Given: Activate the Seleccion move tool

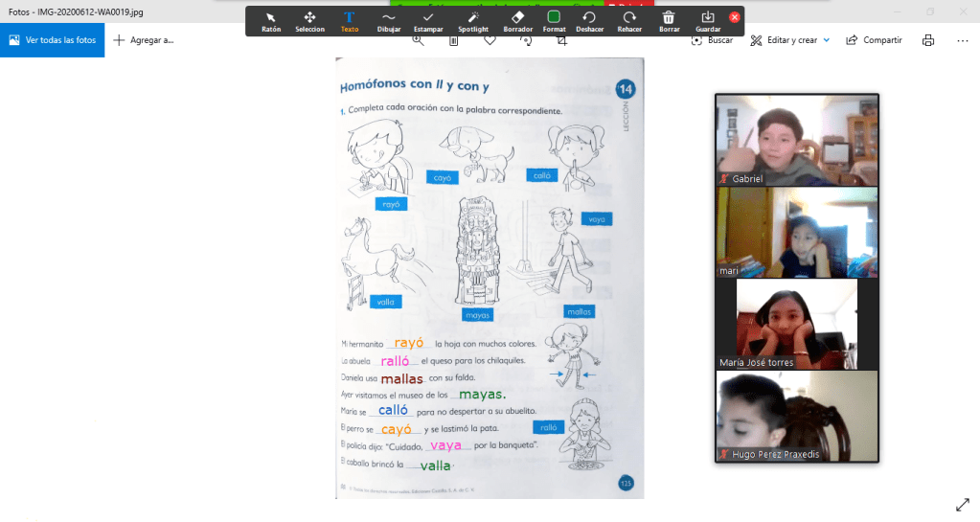Looking at the screenshot, I should pos(309,21).
